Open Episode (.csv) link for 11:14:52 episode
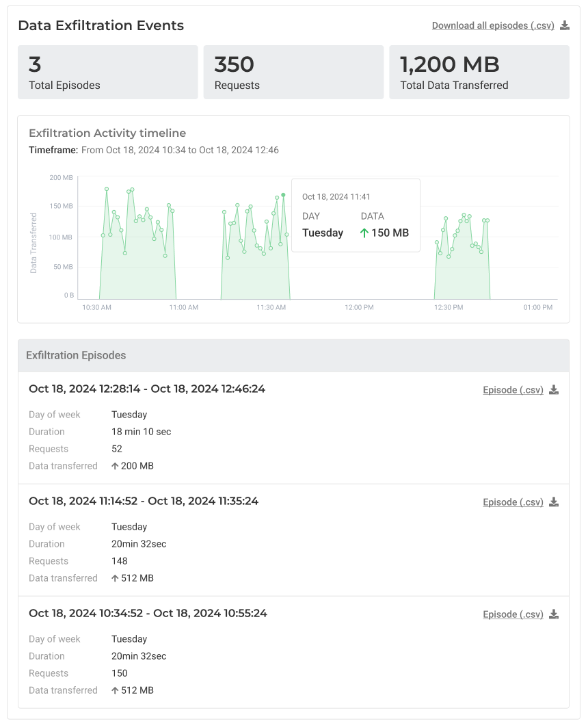The height and width of the screenshot is (728, 588). 513,502
